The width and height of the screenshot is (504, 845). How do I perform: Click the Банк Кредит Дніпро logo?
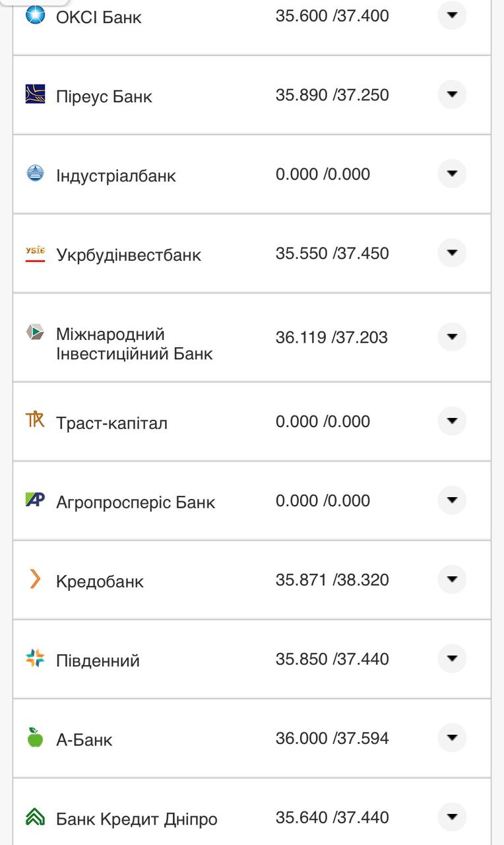point(34,817)
